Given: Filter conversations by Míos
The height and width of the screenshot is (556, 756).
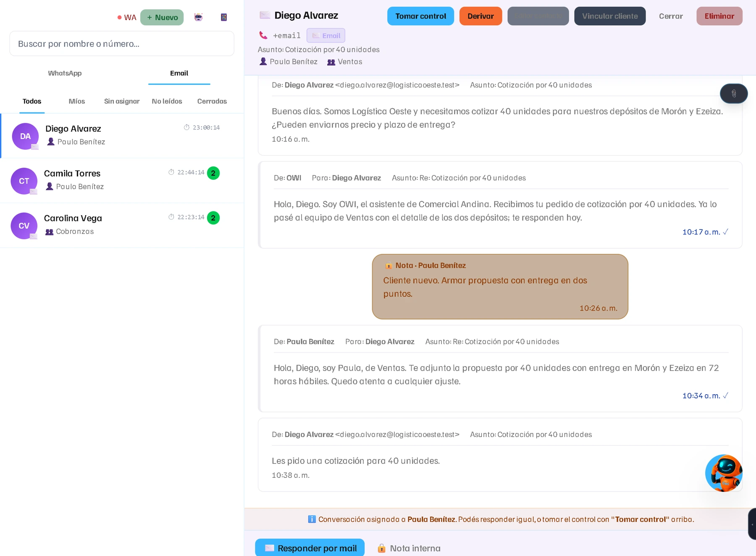Looking at the screenshot, I should pos(77,101).
